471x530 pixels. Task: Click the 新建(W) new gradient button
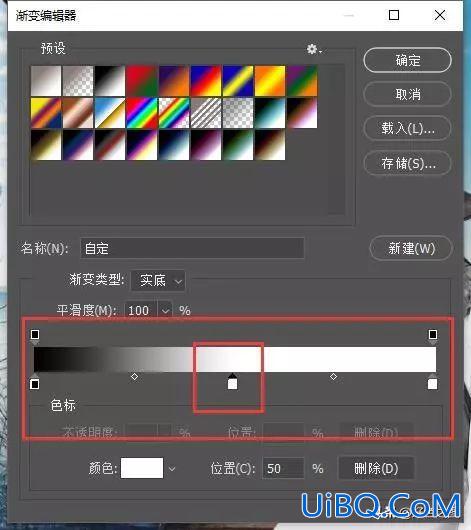click(411, 248)
